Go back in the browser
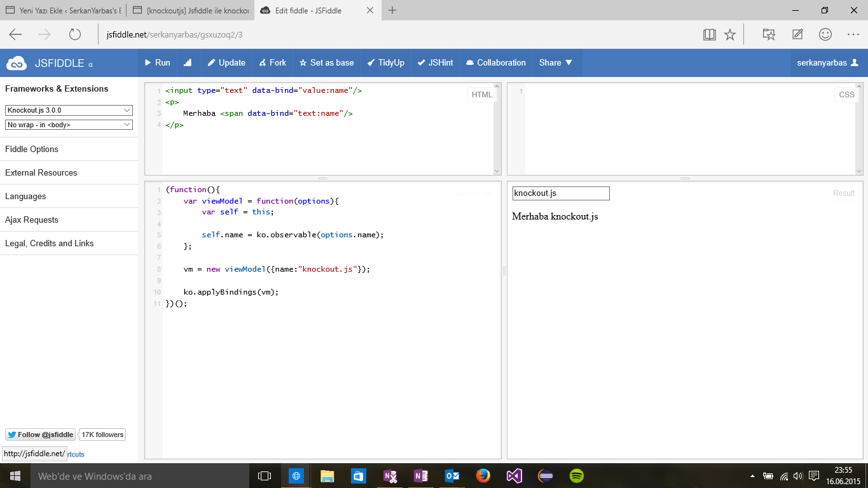Viewport: 868px width, 488px height. click(15, 34)
